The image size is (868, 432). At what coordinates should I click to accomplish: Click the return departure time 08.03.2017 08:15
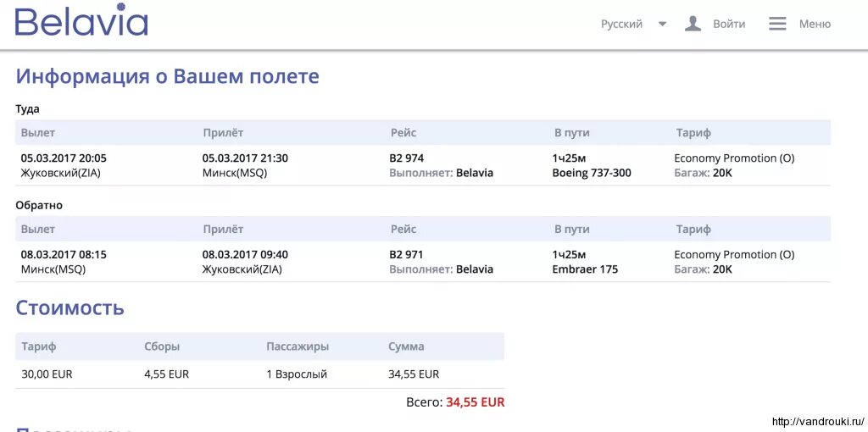coord(64,255)
